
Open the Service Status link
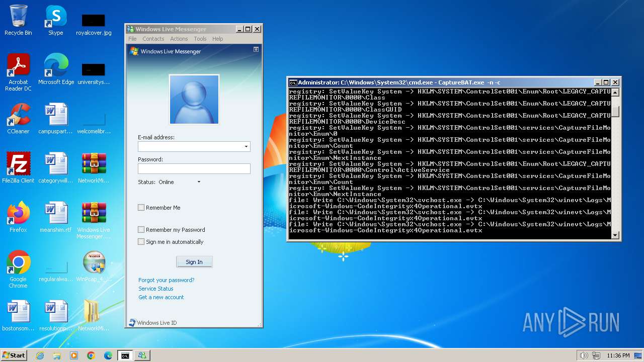[x=156, y=289]
